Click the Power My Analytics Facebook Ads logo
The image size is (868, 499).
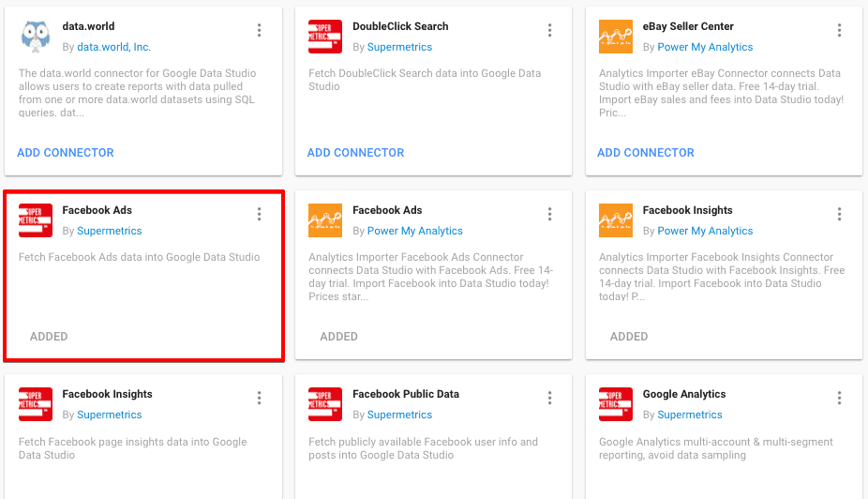tap(325, 220)
